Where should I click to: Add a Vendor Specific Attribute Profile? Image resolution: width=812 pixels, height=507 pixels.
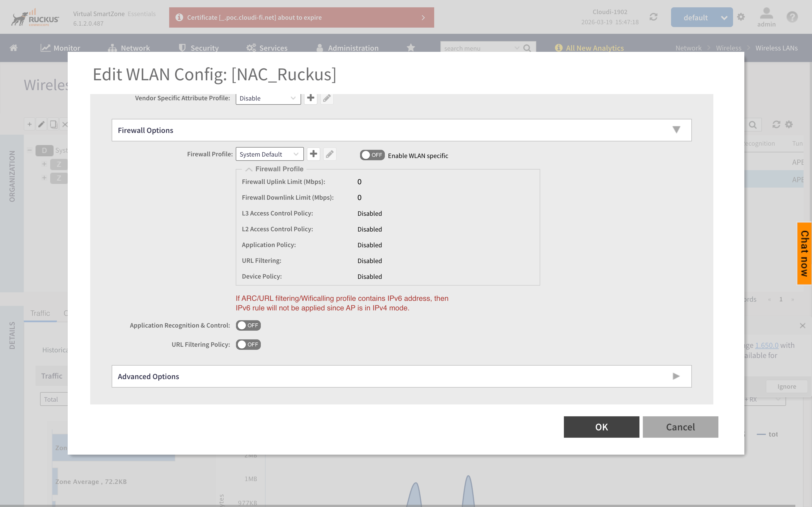(311, 98)
